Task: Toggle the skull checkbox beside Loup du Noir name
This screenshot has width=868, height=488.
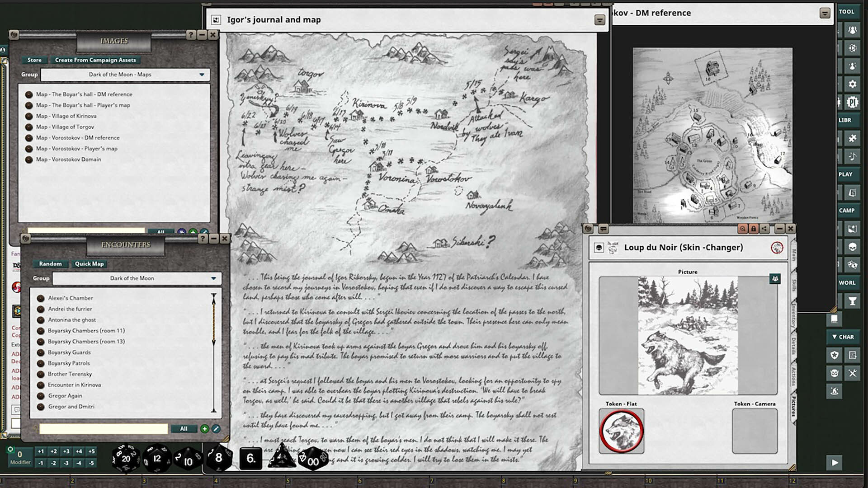Action: tap(600, 247)
